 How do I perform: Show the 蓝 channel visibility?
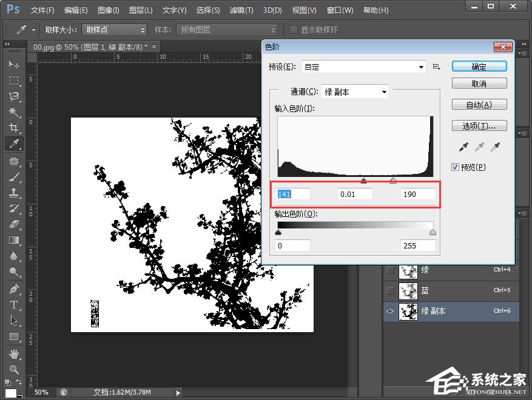389,290
